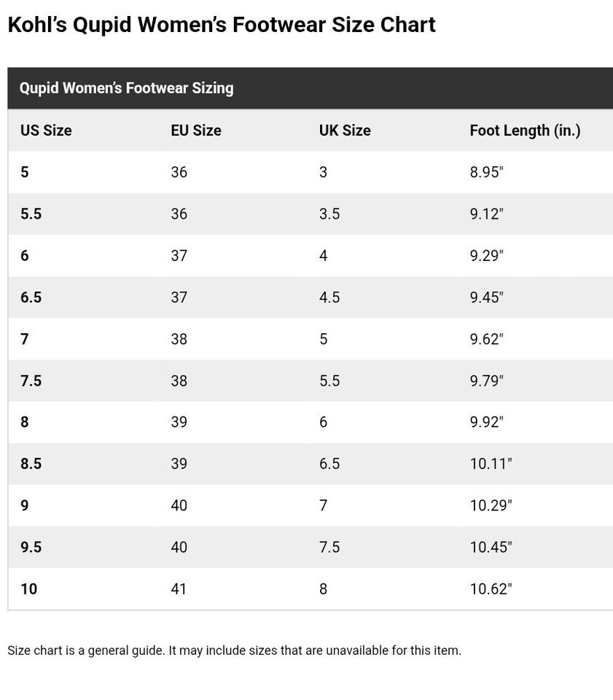Click the Kohl's Qupid Women's Footwear Size Chart title
This screenshot has height=700, width=613.
click(x=222, y=25)
